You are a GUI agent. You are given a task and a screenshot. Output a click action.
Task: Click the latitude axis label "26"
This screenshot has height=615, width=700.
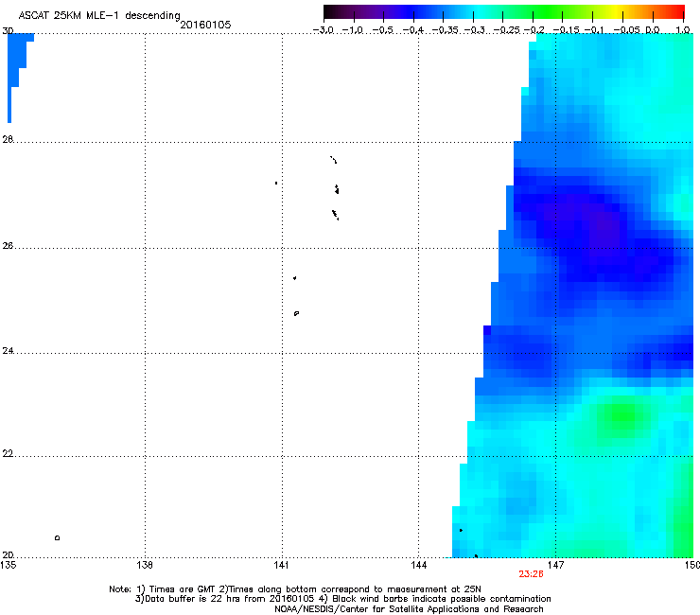(x=8, y=246)
